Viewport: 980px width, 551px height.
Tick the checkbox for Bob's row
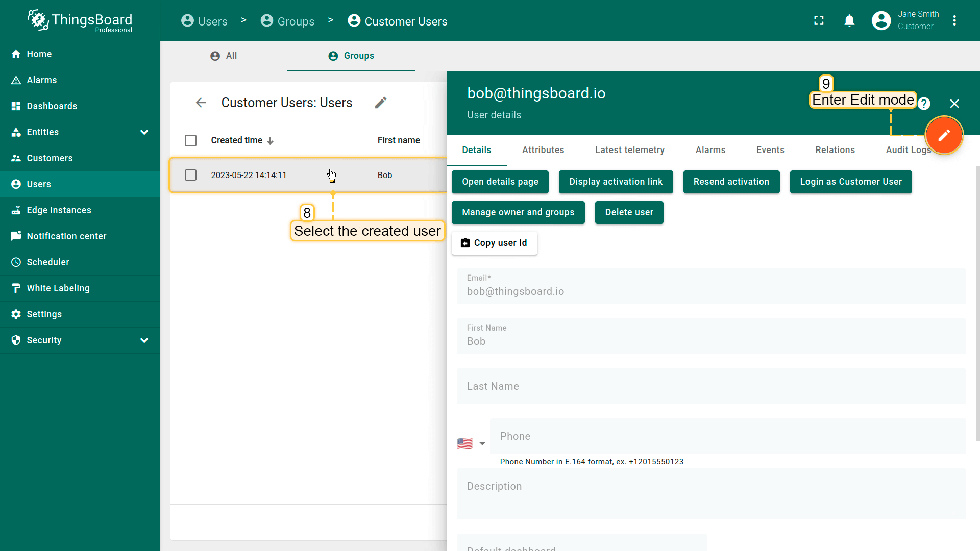tap(190, 175)
